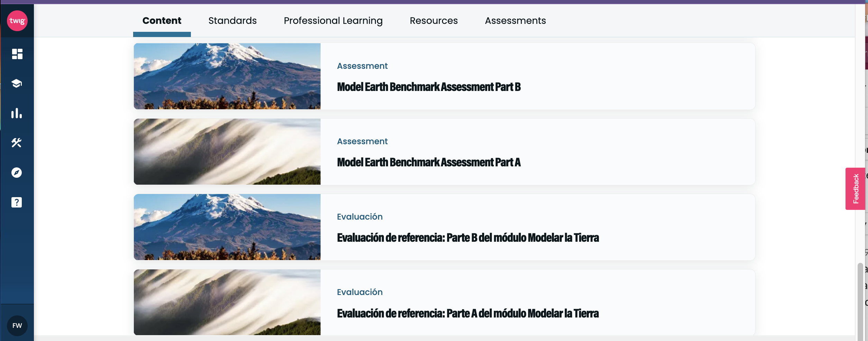Switch to the Standards tab
This screenshot has width=868, height=341.
[232, 21]
